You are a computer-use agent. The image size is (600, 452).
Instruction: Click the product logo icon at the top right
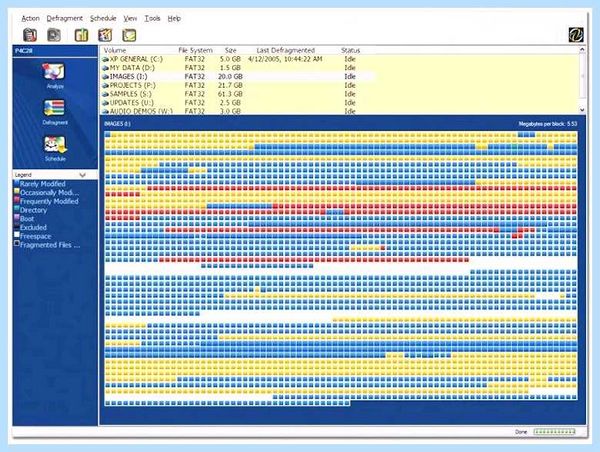tap(576, 35)
